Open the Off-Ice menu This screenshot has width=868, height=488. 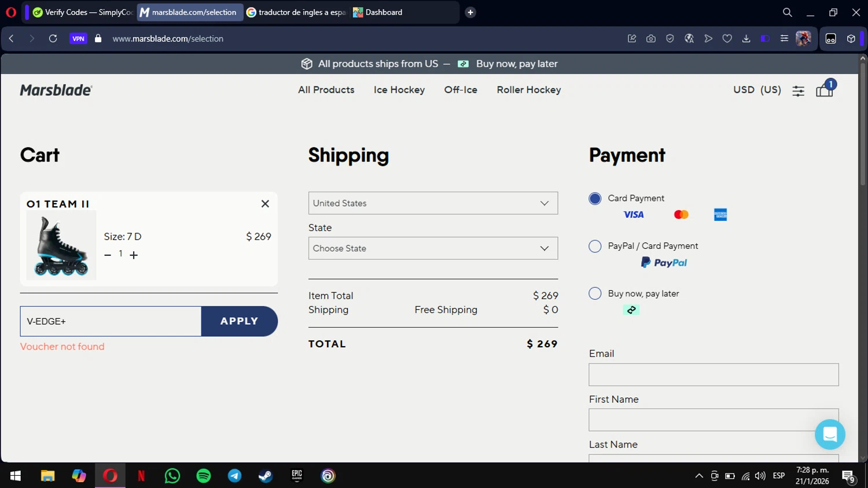(461, 90)
